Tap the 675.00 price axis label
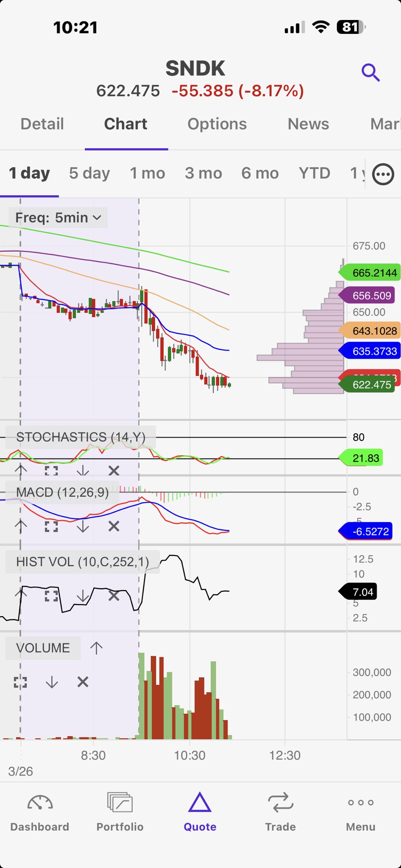This screenshot has width=401, height=868. tap(369, 246)
